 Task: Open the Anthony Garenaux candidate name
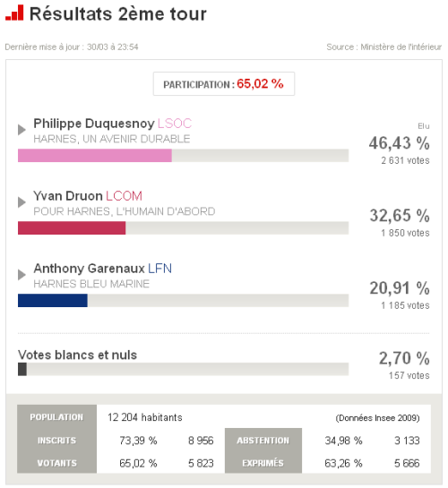89,269
